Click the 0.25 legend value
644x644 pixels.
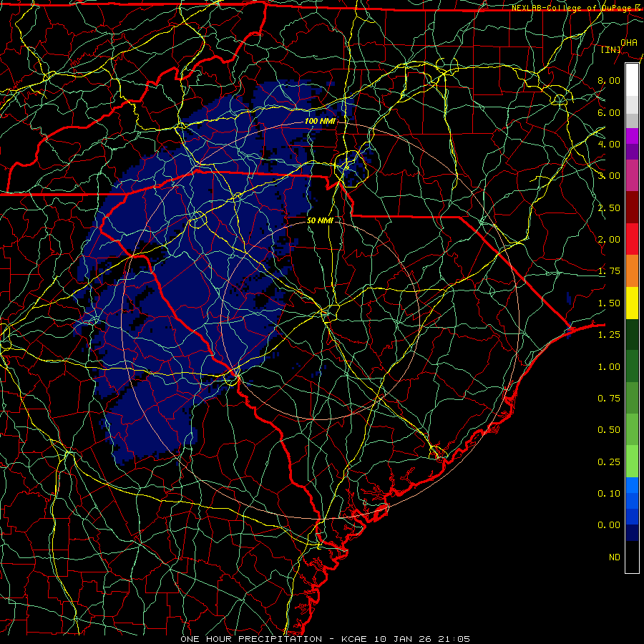point(609,462)
